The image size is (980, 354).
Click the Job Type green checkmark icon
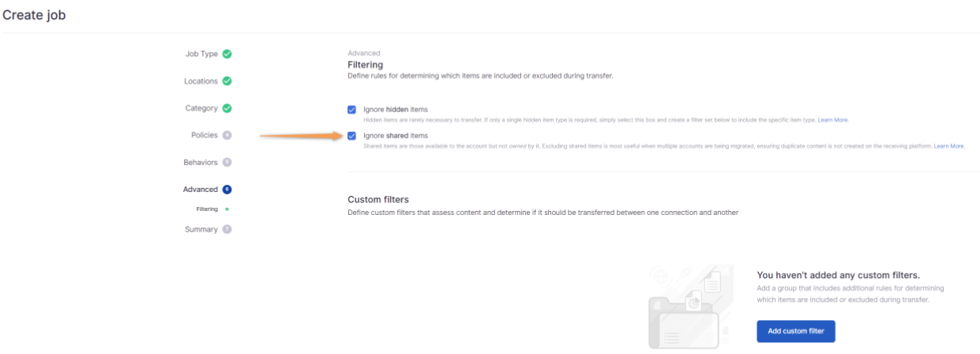(x=227, y=55)
